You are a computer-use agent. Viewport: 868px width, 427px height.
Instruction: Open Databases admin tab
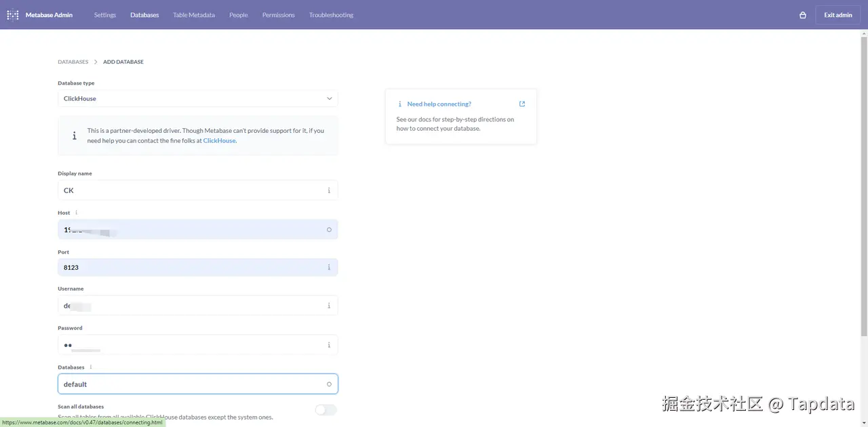(x=144, y=15)
